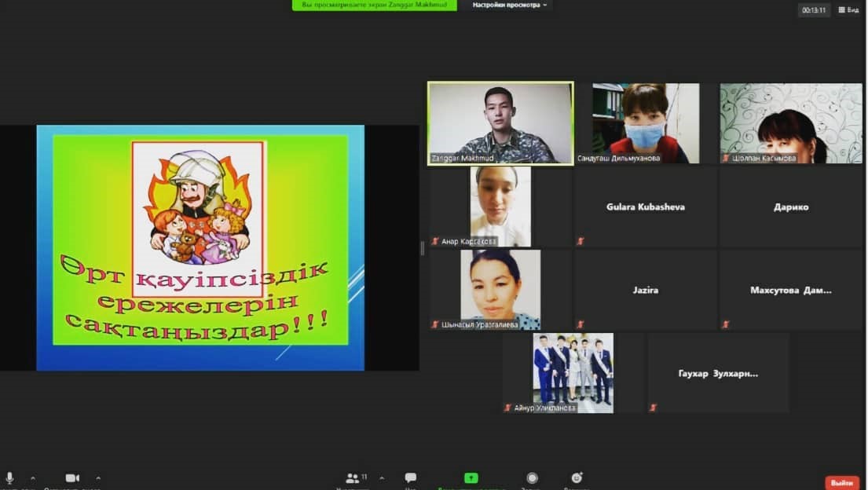Viewport: 868px width, 490px height.
Task: Expand the arrow next to Participants
Action: coord(382,477)
